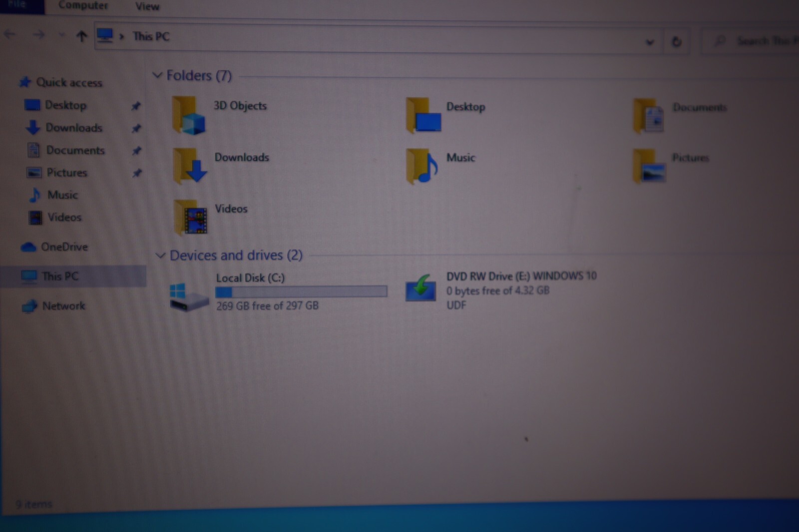Click the 'Local Disk (C:)' name label

click(250, 278)
